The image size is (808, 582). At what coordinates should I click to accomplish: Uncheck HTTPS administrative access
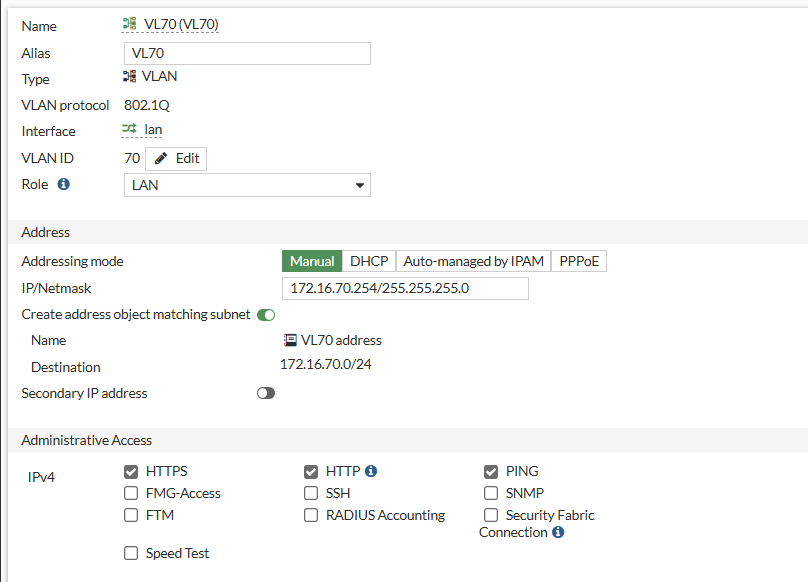tap(131, 471)
